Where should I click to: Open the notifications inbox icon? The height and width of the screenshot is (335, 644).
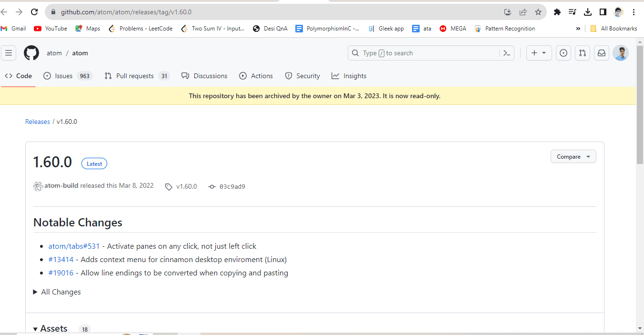(x=602, y=53)
